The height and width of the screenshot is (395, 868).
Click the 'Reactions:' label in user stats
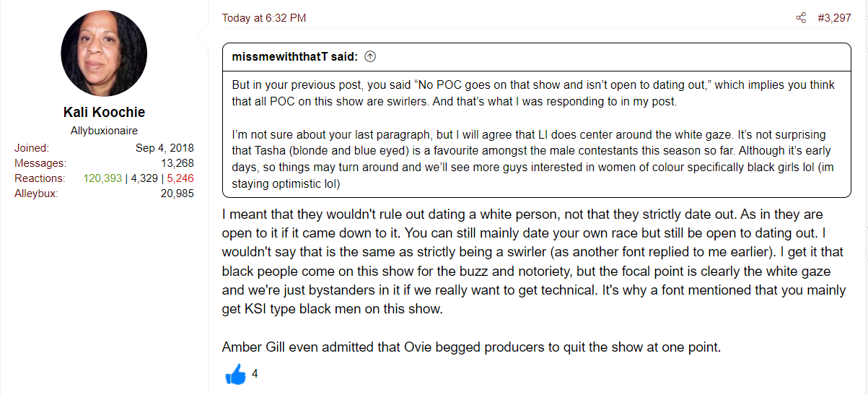pyautogui.click(x=40, y=178)
